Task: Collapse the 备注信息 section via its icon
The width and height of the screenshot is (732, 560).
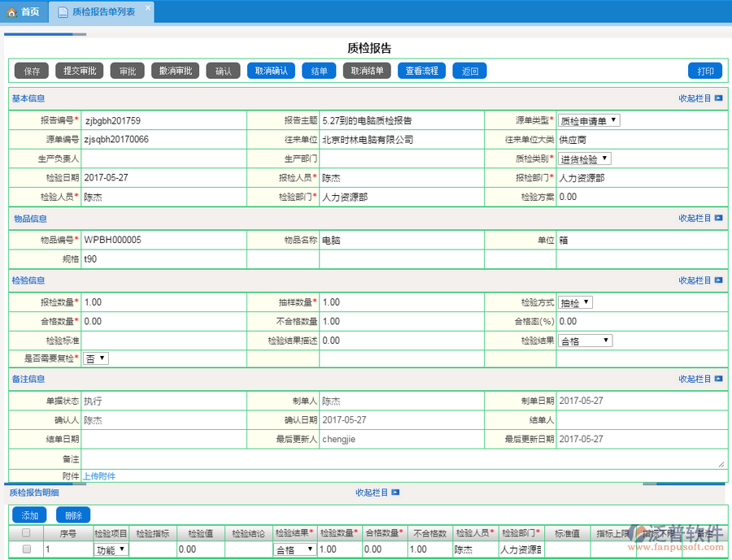Action: (x=718, y=379)
